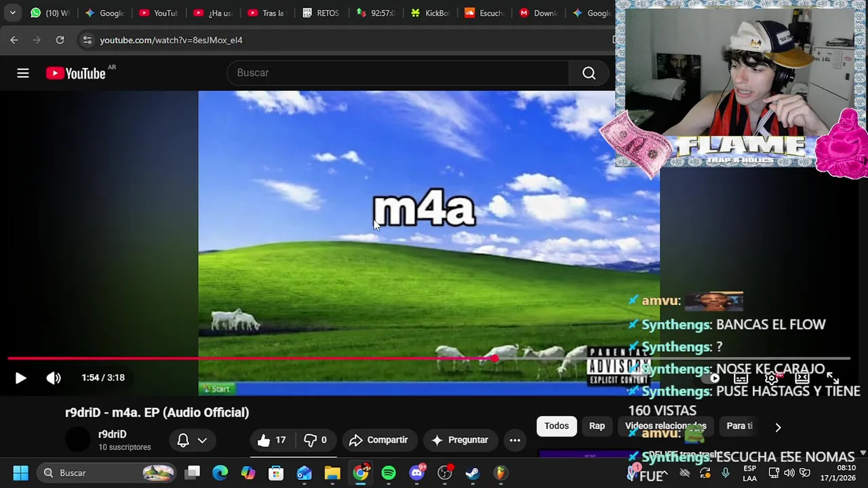Open OBS Studio from the taskbar

445,473
